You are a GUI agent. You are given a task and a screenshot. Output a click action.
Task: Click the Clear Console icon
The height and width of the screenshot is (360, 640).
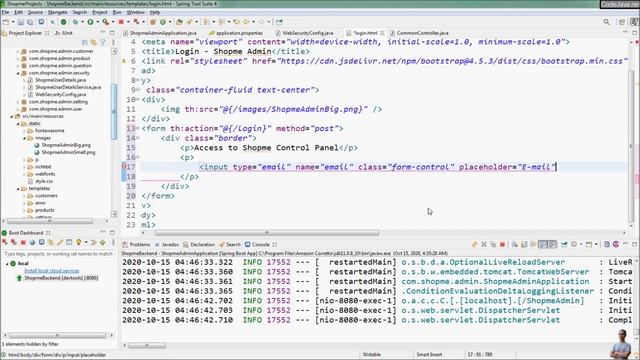pyautogui.click(x=514, y=244)
